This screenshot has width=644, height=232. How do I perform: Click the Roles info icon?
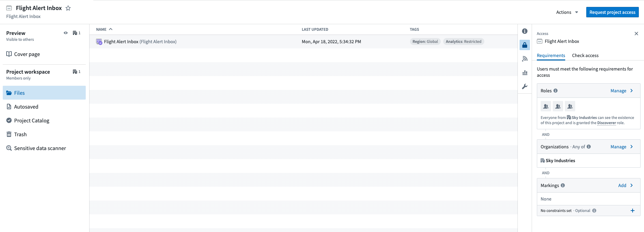click(556, 91)
